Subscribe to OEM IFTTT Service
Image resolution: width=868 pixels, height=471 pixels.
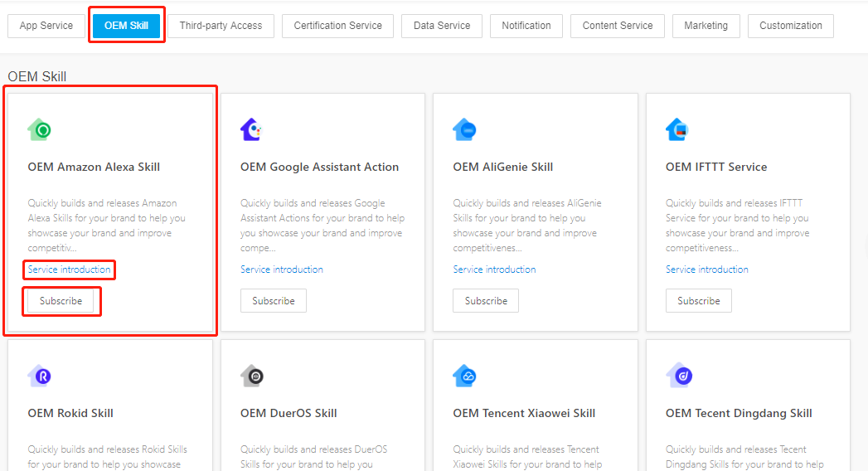699,300
